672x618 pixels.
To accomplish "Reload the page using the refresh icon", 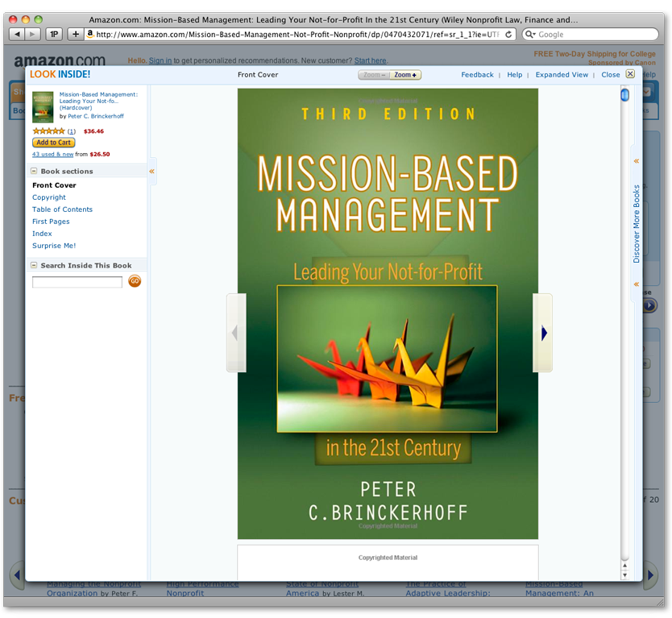I will [x=508, y=35].
